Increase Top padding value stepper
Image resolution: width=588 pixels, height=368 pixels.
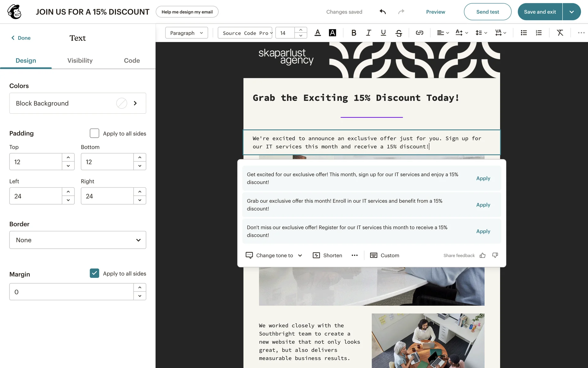click(x=68, y=158)
